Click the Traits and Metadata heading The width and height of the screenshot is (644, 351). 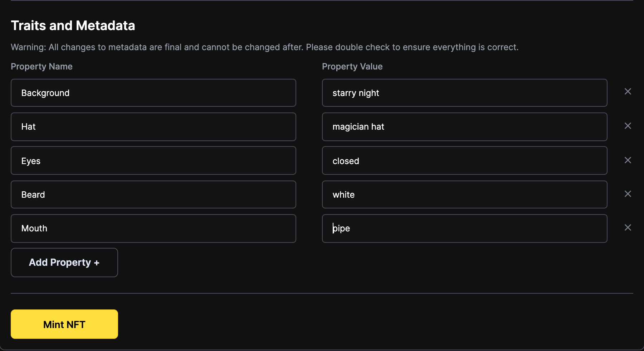pos(73,25)
